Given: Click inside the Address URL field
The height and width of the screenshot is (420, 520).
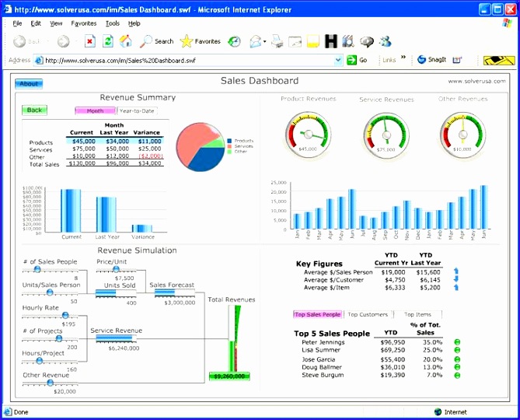Looking at the screenshot, I should (188, 61).
